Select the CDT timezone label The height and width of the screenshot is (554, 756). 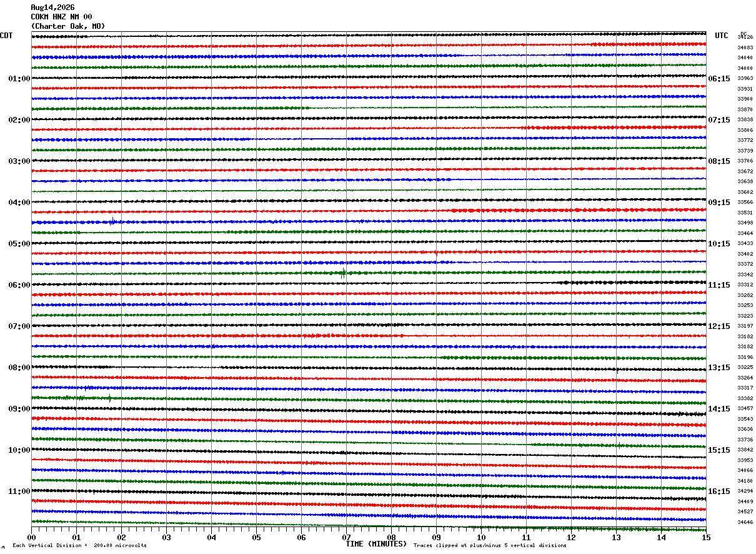coord(6,36)
